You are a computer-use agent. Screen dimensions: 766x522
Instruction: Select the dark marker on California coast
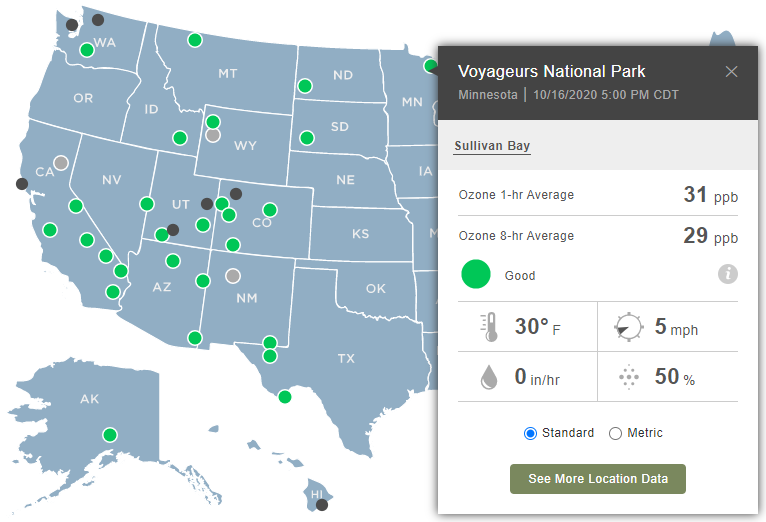coord(21,184)
